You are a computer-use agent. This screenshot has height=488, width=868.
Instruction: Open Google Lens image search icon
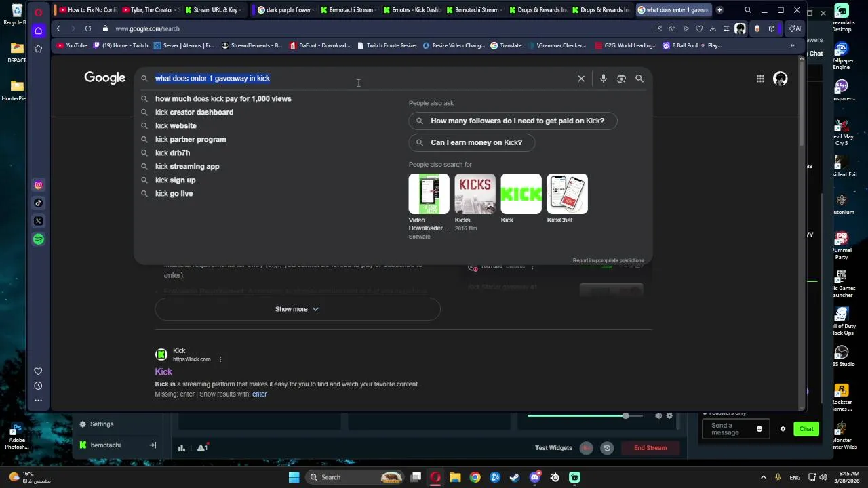tap(621, 79)
